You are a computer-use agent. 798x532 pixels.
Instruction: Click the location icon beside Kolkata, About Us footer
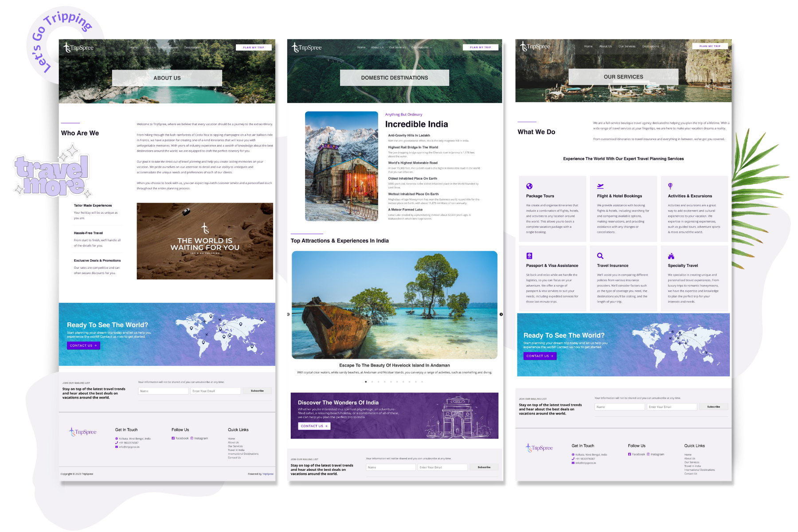pyautogui.click(x=117, y=438)
